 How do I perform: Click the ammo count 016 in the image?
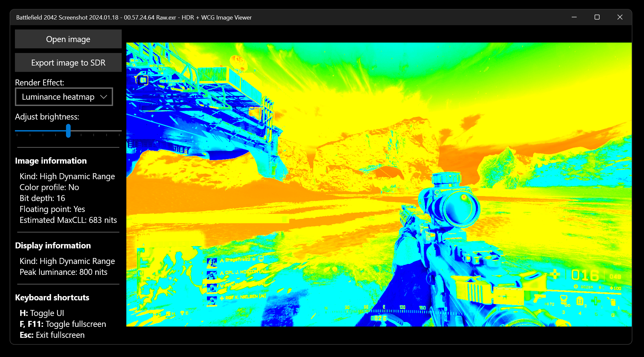pos(585,275)
